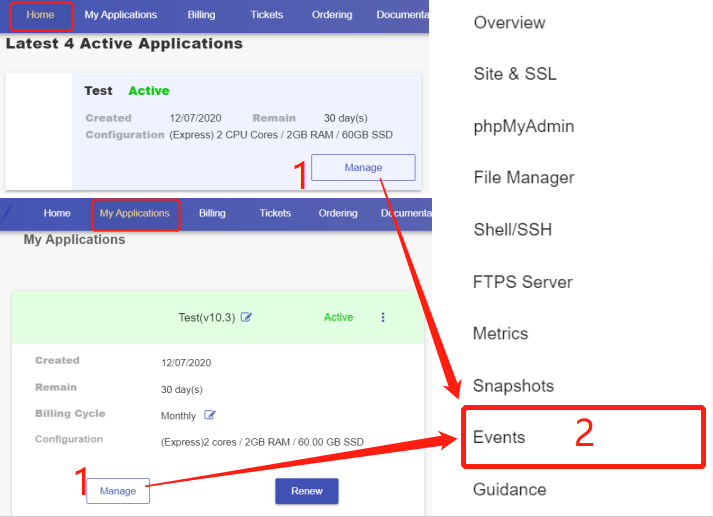Open phpMyAdmin from the side menu
The width and height of the screenshot is (713, 517).
click(523, 126)
